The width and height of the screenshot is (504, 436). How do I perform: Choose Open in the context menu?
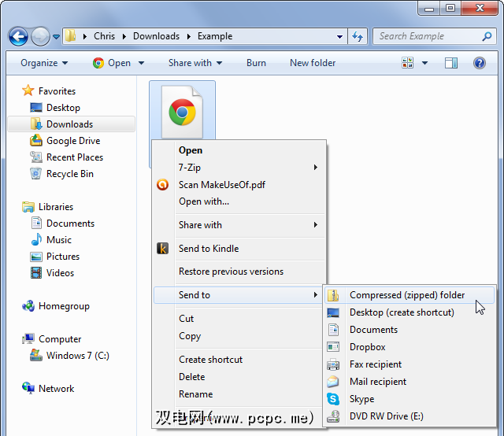(239, 150)
